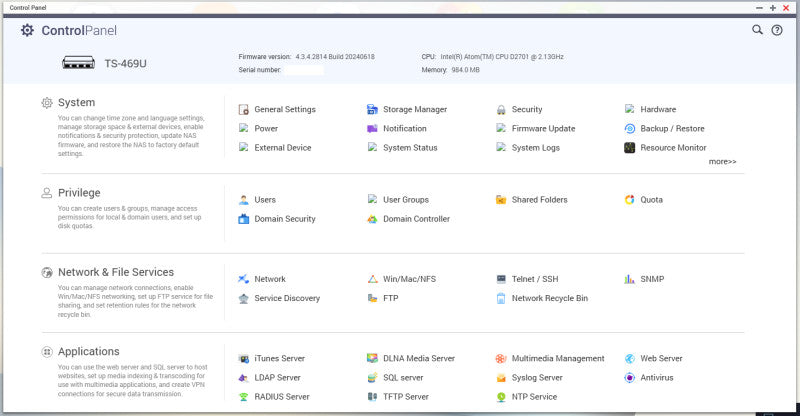Open RADIUS Server link
Viewport: 800px width, 416px height.
coord(282,397)
